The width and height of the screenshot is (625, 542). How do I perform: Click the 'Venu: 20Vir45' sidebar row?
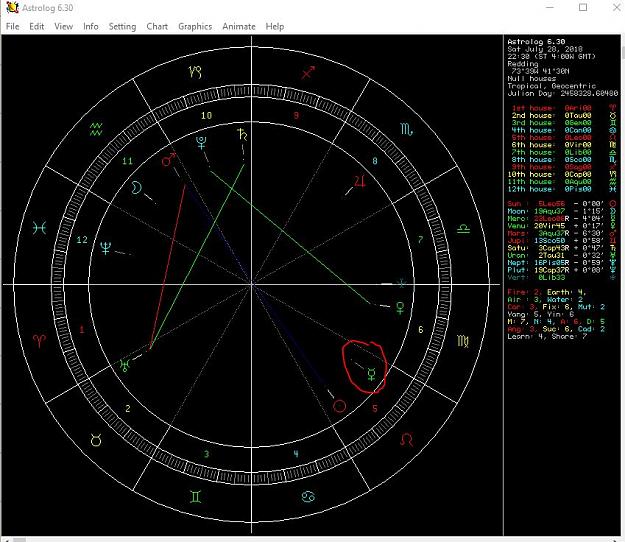[562, 226]
